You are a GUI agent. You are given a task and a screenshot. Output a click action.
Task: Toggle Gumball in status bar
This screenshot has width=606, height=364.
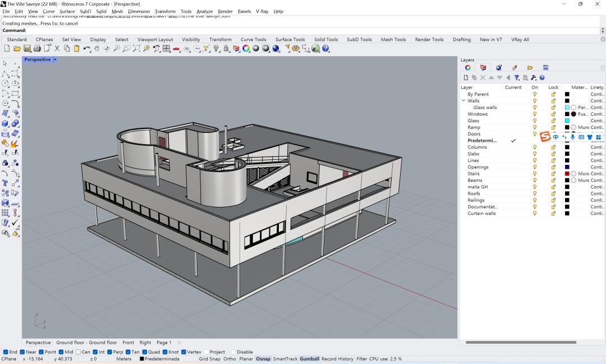click(x=310, y=359)
